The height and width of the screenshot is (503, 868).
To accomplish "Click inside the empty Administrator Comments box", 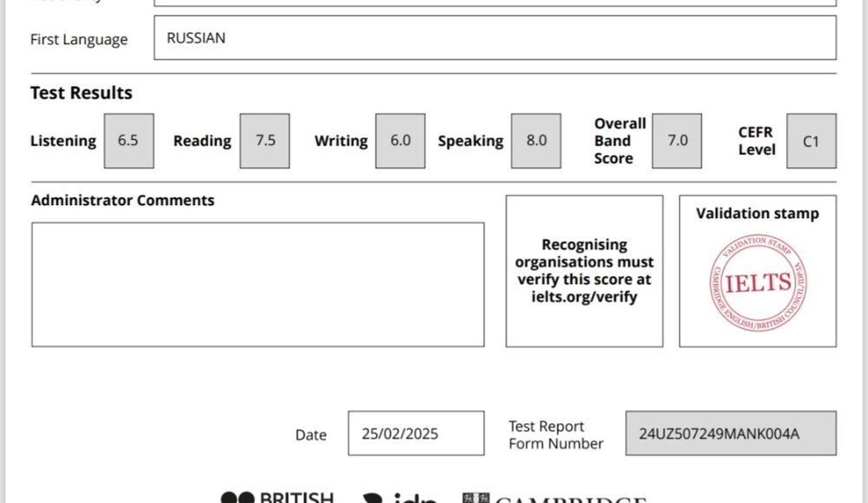I will pos(258,284).
